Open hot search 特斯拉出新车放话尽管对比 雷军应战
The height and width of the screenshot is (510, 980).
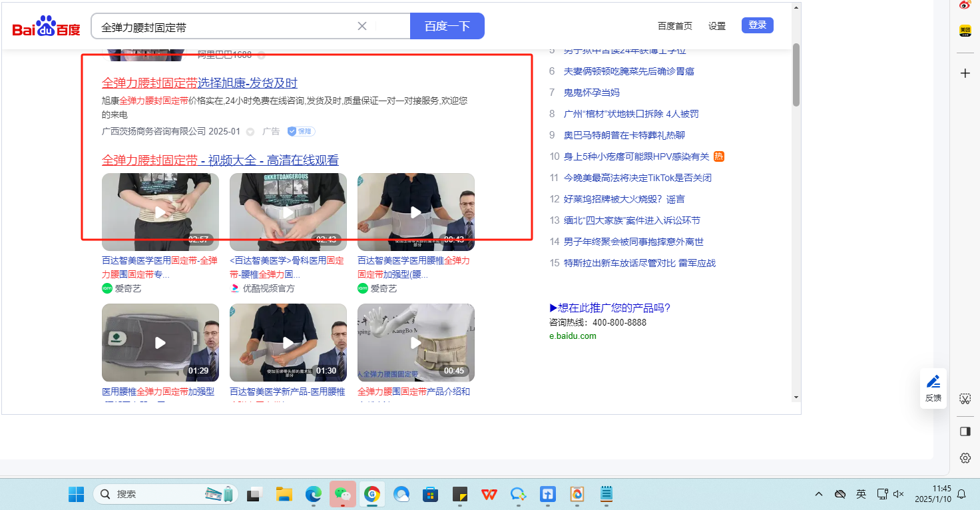click(x=640, y=263)
